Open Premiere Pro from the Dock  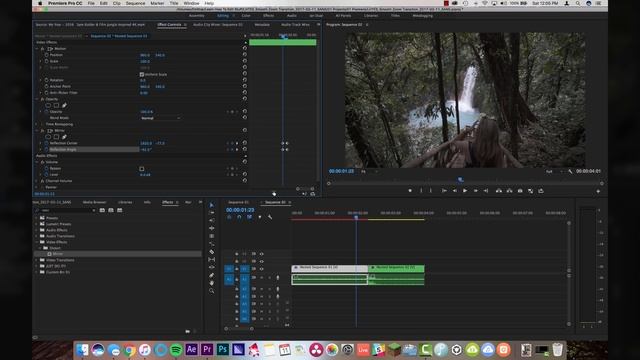pyautogui.click(x=207, y=349)
